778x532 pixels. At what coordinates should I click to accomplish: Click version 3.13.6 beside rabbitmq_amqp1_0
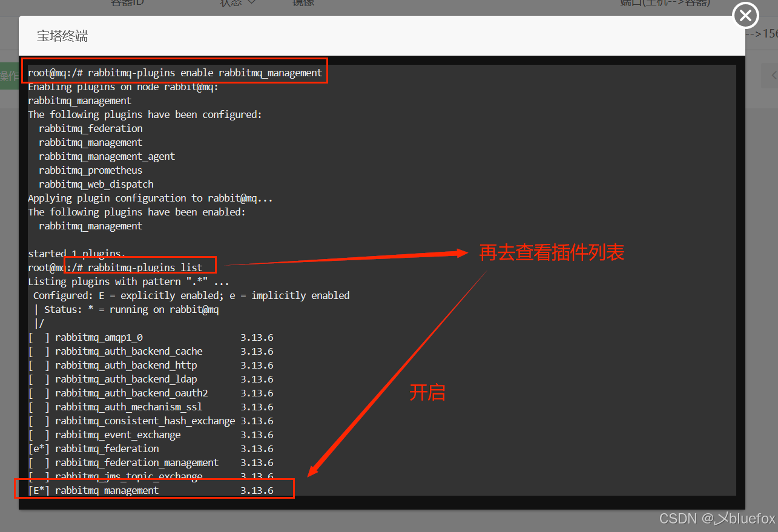(x=257, y=338)
